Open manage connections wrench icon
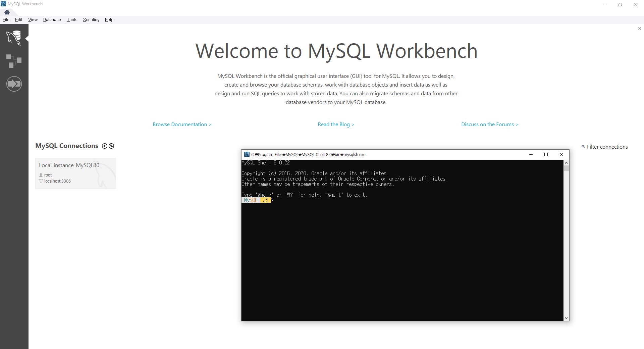 click(x=111, y=146)
